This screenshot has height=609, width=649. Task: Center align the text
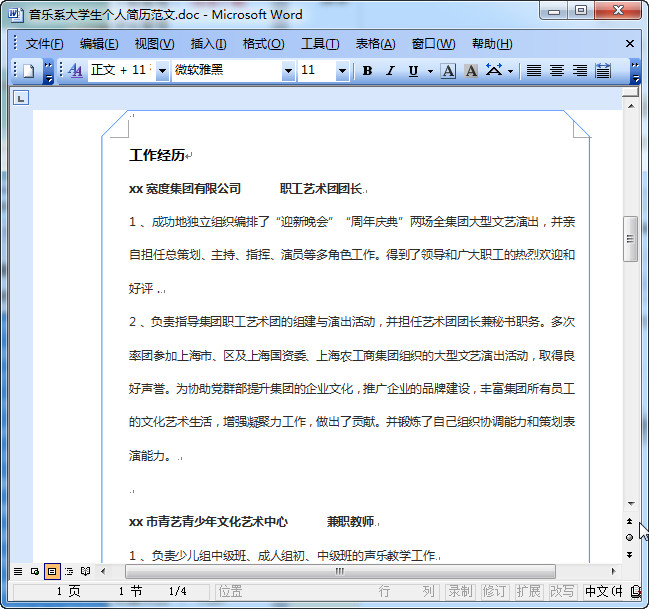pos(557,71)
